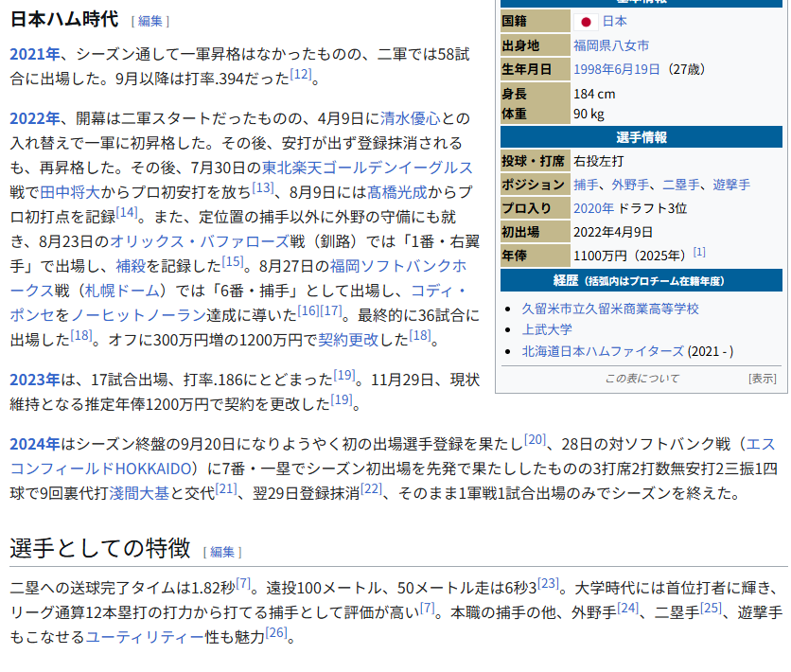Expand the infobox via [表示] toggle
This screenshot has height=672, width=791.
(763, 379)
